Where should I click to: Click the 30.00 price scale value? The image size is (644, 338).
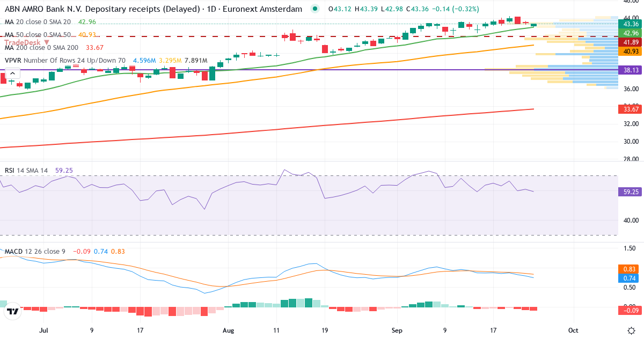point(631,142)
